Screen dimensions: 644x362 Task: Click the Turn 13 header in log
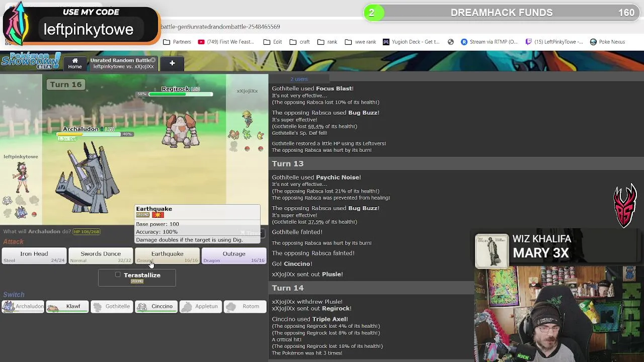(288, 163)
